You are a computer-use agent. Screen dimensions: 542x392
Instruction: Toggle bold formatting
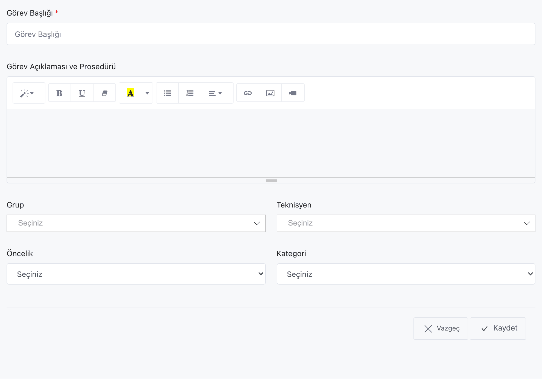(x=60, y=93)
